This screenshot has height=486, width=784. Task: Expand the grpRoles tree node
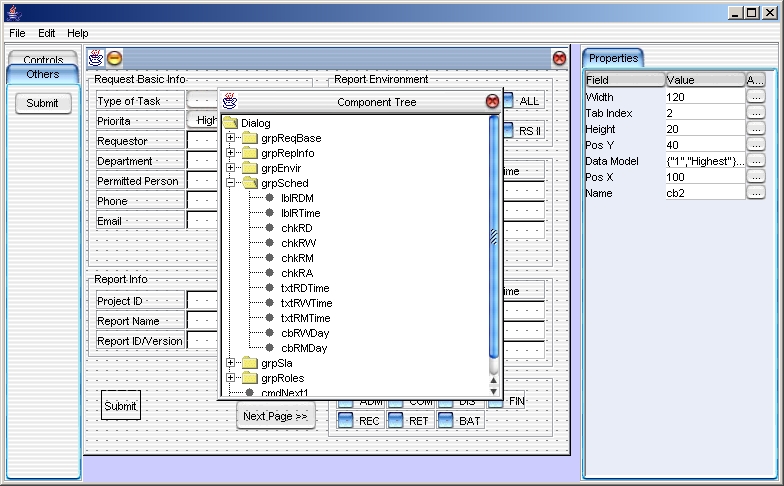coord(230,378)
